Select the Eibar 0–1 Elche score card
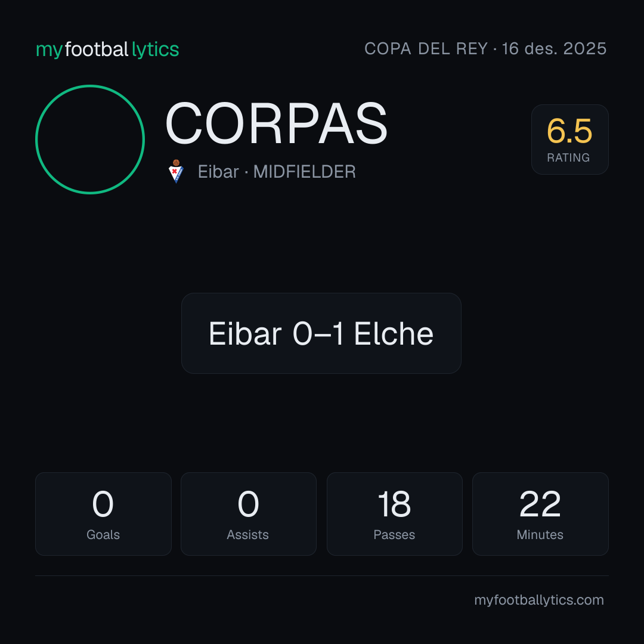The width and height of the screenshot is (644, 644). pyautogui.click(x=321, y=333)
